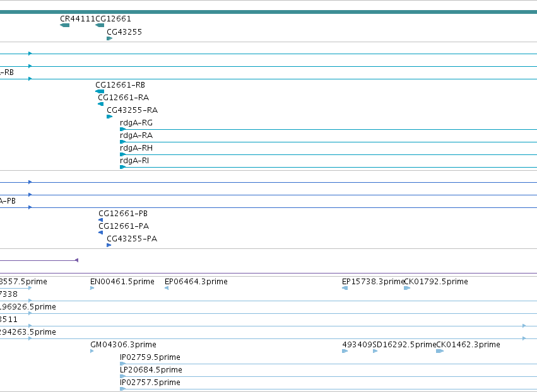Screen dimensions: 537x392
Task: Select EST EN00461.5prime label
Action: click(x=122, y=282)
